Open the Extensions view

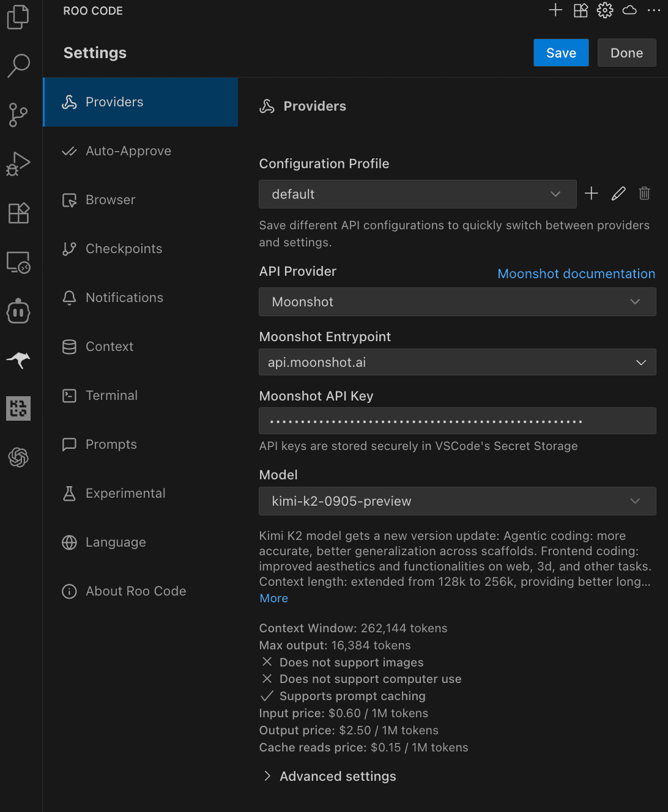point(18,213)
